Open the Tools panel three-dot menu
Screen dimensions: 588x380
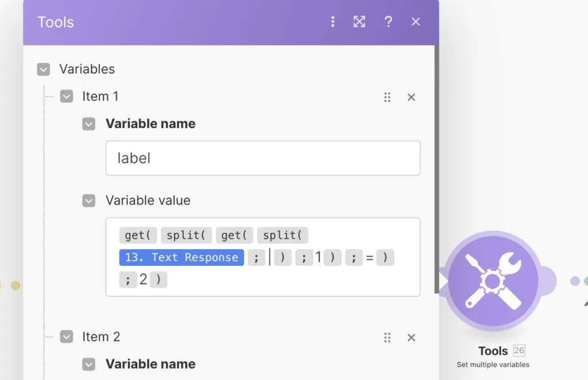pos(332,22)
